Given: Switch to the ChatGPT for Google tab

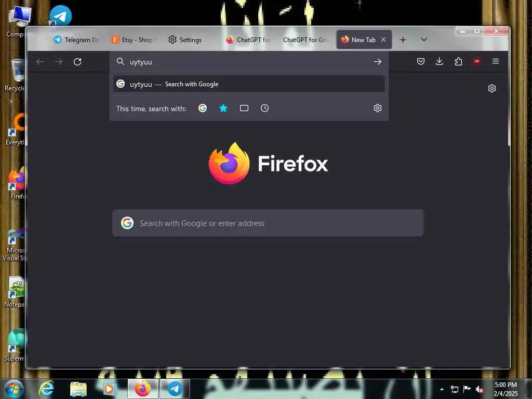Looking at the screenshot, I should (305, 39).
